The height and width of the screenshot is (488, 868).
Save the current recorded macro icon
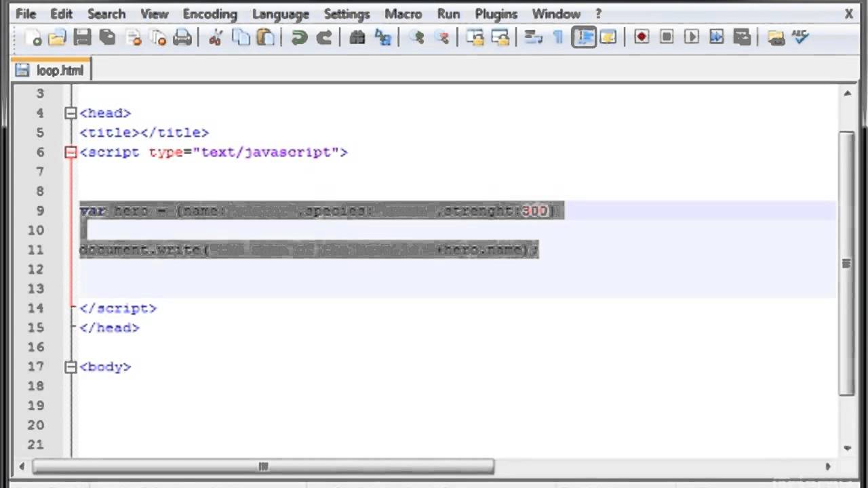click(743, 37)
